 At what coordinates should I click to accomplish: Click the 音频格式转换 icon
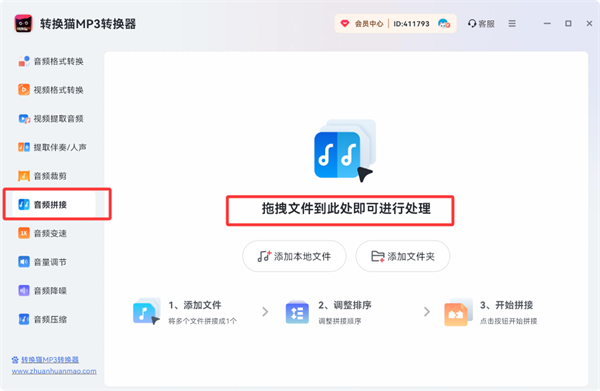(24, 61)
